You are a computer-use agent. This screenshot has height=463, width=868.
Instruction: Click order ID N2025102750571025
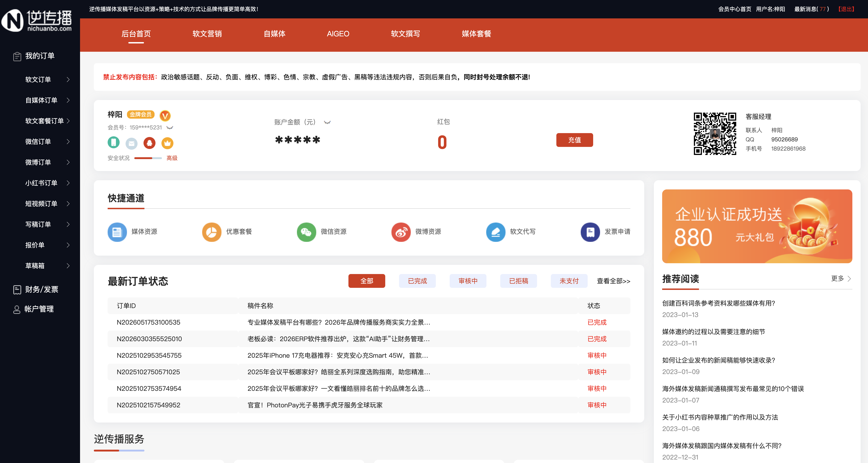pyautogui.click(x=148, y=372)
